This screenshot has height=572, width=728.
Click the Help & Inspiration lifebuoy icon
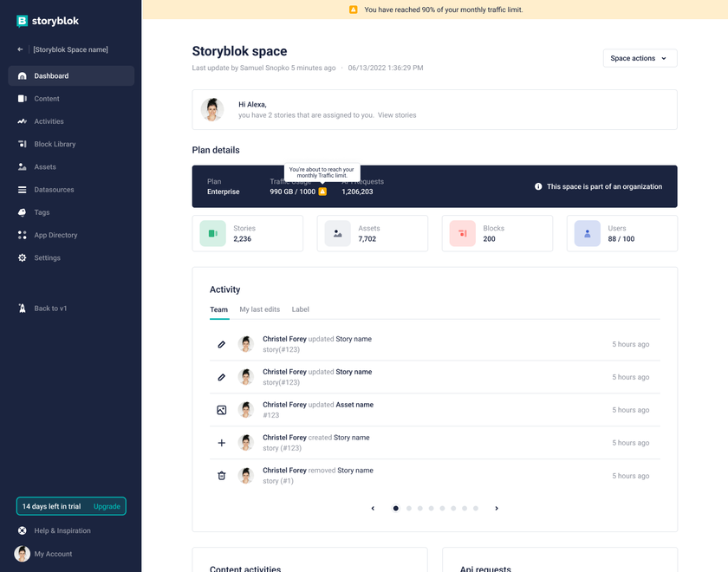(22, 530)
